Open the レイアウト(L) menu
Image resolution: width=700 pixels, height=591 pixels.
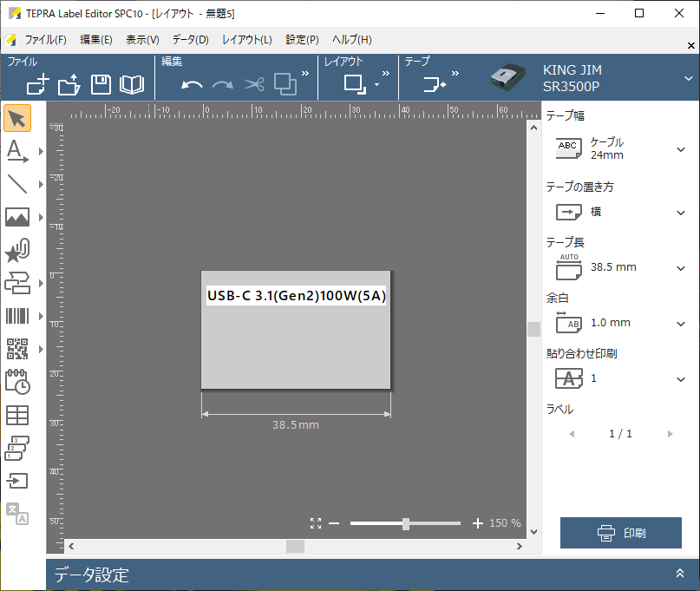[x=246, y=40]
